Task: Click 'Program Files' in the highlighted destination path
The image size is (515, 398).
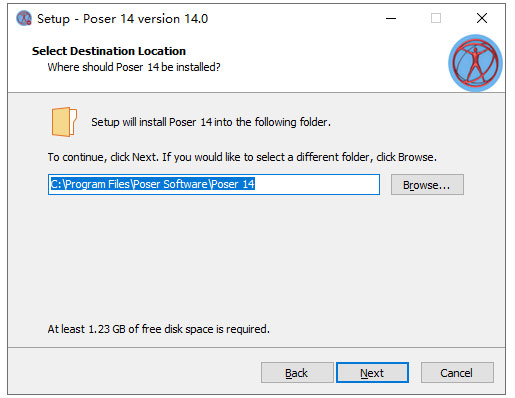Action: 97,184
